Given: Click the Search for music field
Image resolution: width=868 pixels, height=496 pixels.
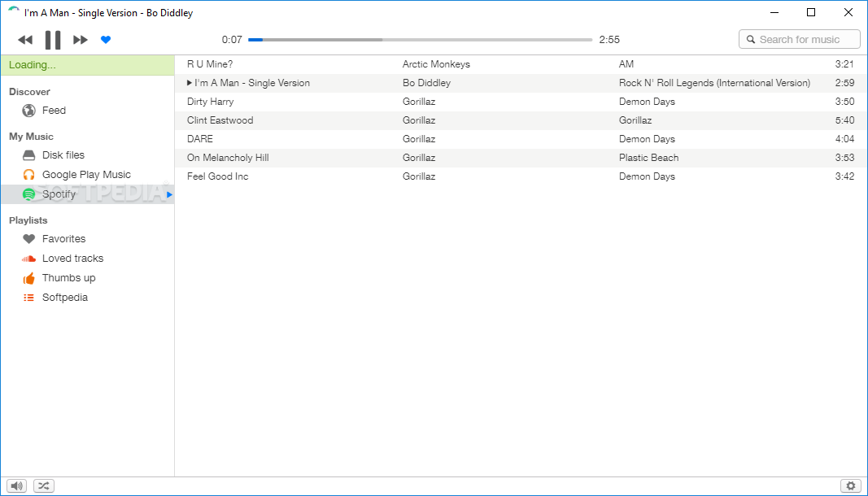Looking at the screenshot, I should (x=799, y=39).
